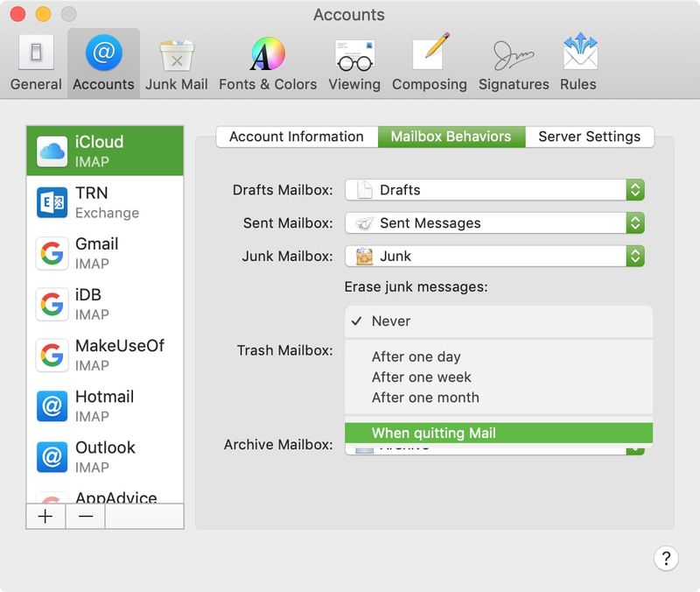Image resolution: width=700 pixels, height=592 pixels.
Task: Open the help question mark button
Action: tap(666, 558)
